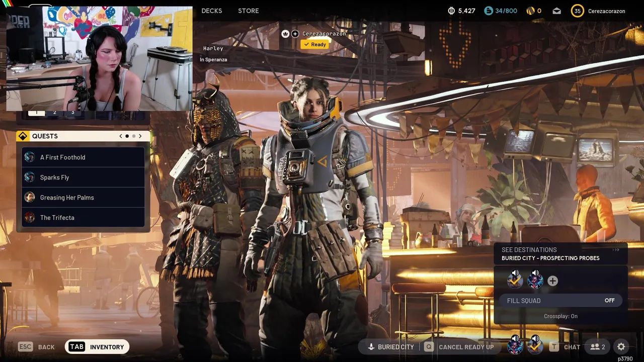
Task: Click Greasing Her Palms quest giver portrait
Action: (x=30, y=197)
